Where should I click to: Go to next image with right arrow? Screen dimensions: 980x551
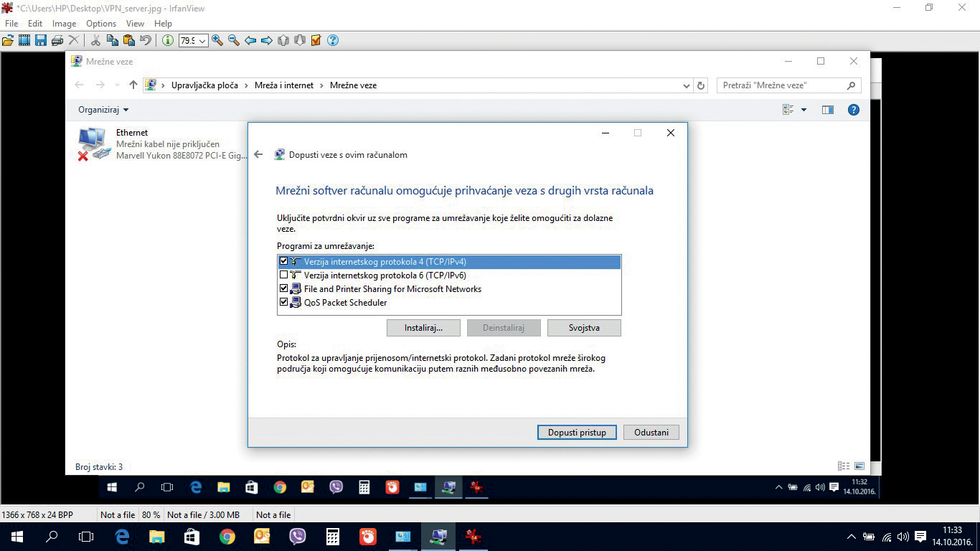[266, 41]
